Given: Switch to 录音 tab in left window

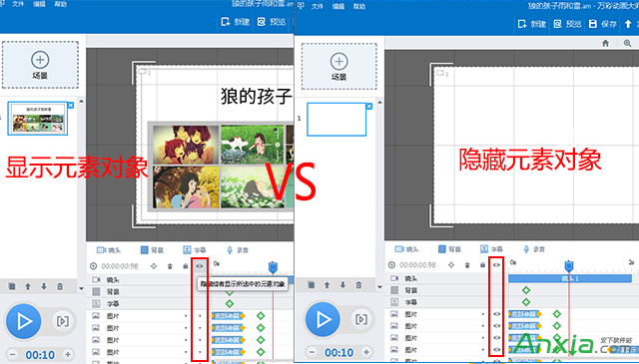Looking at the screenshot, I should click(238, 250).
